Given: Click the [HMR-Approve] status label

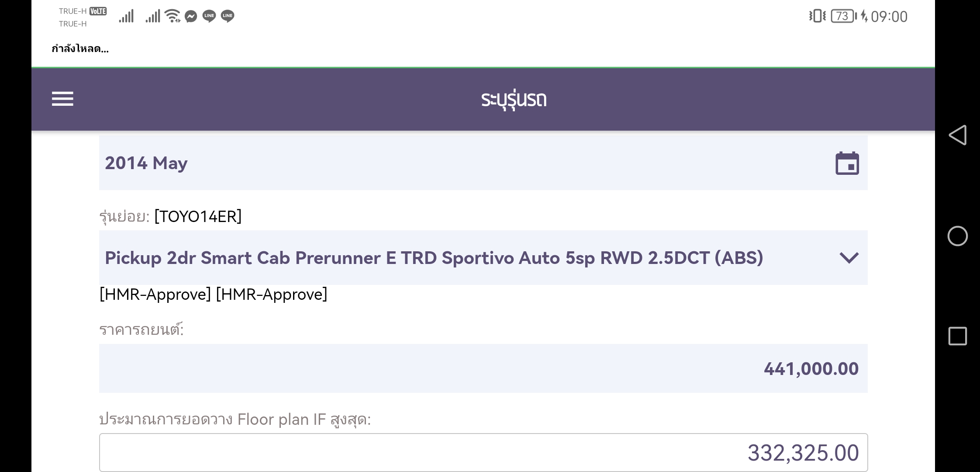Looking at the screenshot, I should 155,294.
